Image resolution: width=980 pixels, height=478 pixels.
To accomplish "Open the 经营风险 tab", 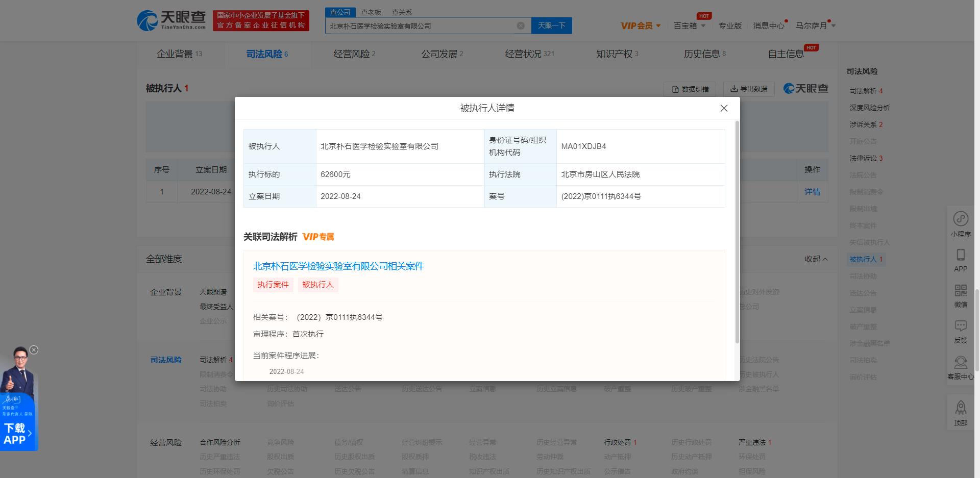I will tap(354, 54).
